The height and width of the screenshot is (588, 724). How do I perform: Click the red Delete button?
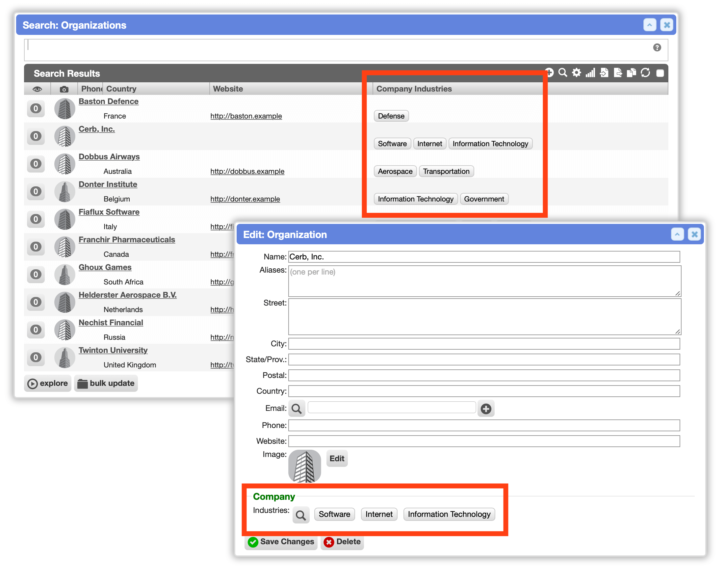pyautogui.click(x=342, y=542)
